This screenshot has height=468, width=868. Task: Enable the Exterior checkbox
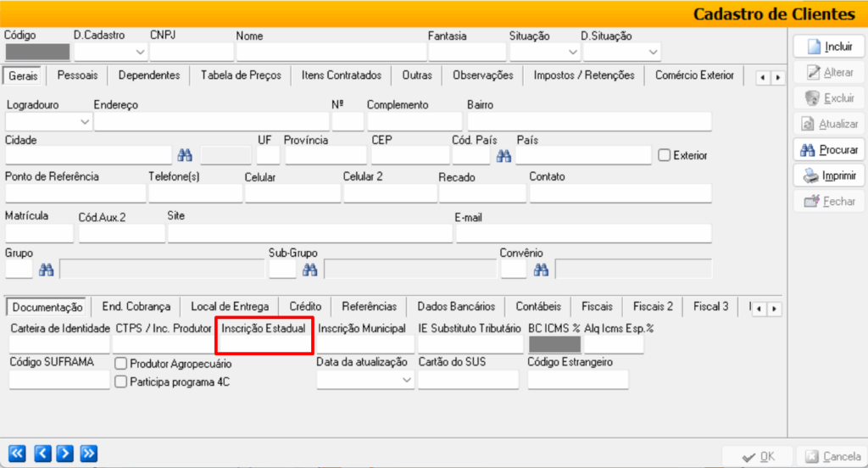coord(665,155)
